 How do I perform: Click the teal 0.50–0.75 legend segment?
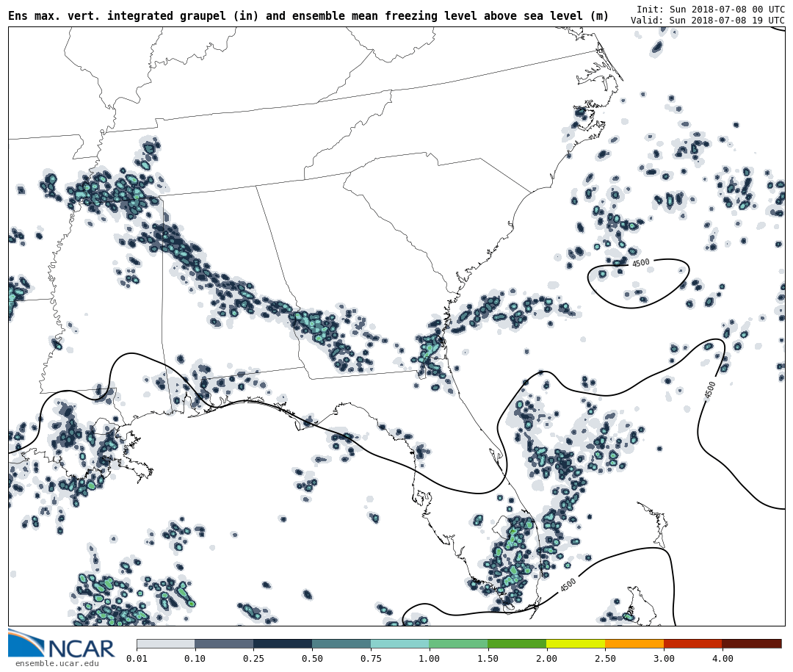[x=341, y=643]
